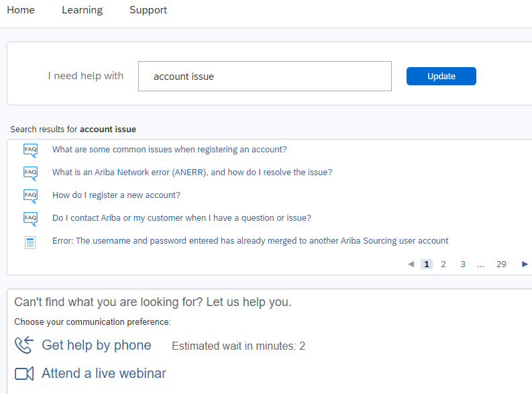This screenshot has width=532, height=394.
Task: Click document icon beside username merged error
Action: pos(30,242)
